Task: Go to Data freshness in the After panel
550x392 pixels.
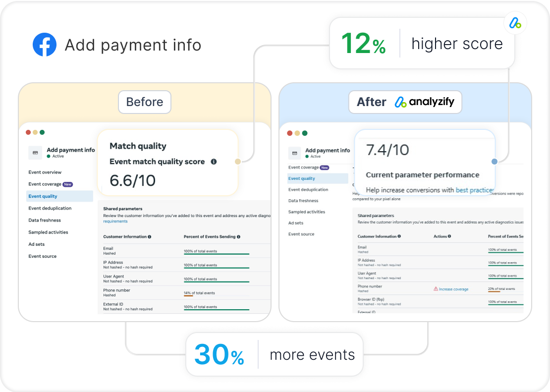Action: [303, 201]
